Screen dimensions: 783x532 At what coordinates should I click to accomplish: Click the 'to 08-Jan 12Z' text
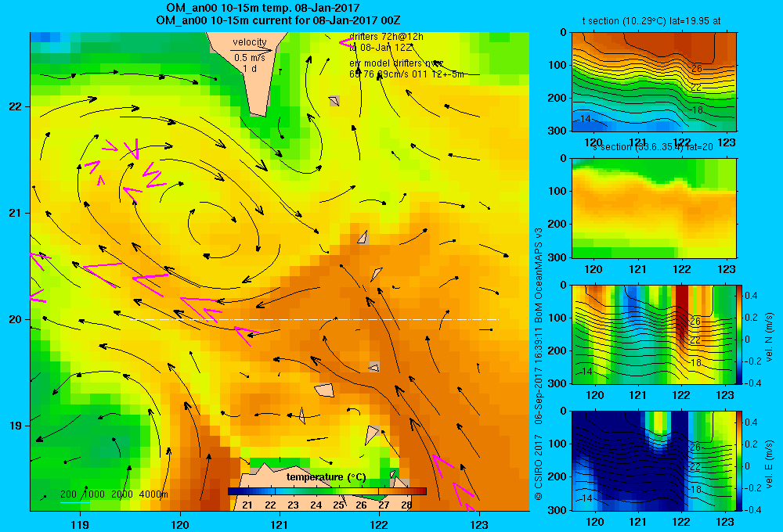[x=381, y=48]
